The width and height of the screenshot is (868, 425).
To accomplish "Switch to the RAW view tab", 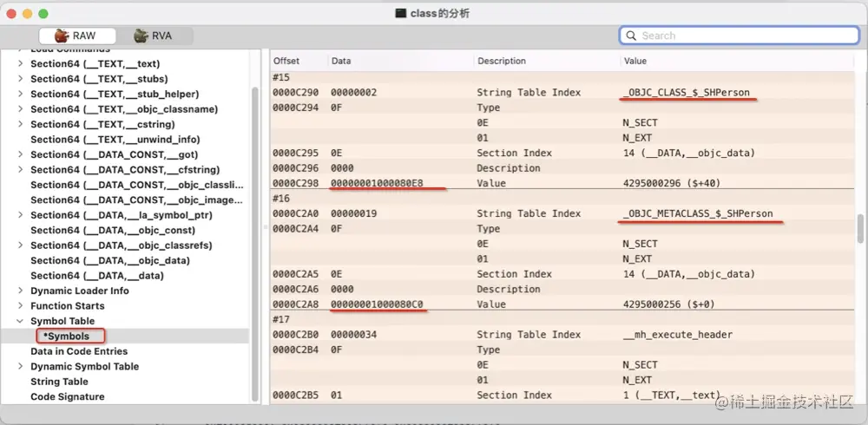I will [77, 36].
